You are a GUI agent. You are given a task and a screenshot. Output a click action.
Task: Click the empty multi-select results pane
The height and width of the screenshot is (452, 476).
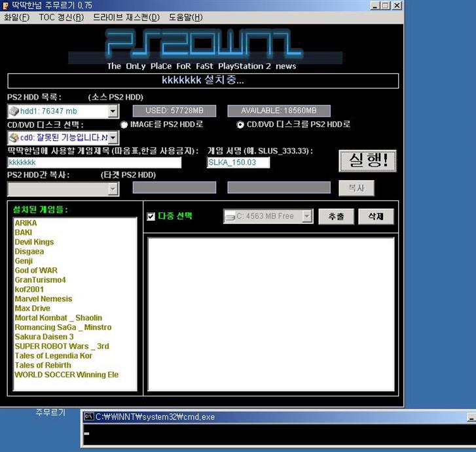pyautogui.click(x=271, y=314)
